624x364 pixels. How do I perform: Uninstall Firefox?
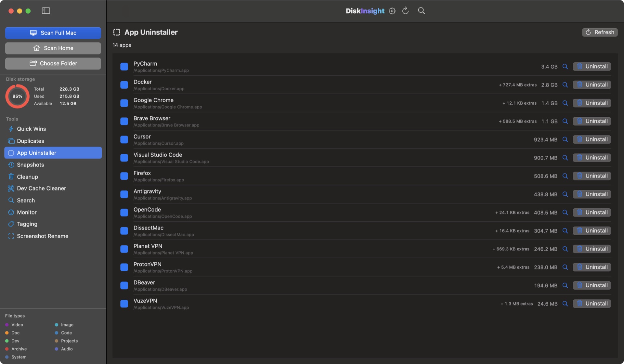[592, 176]
